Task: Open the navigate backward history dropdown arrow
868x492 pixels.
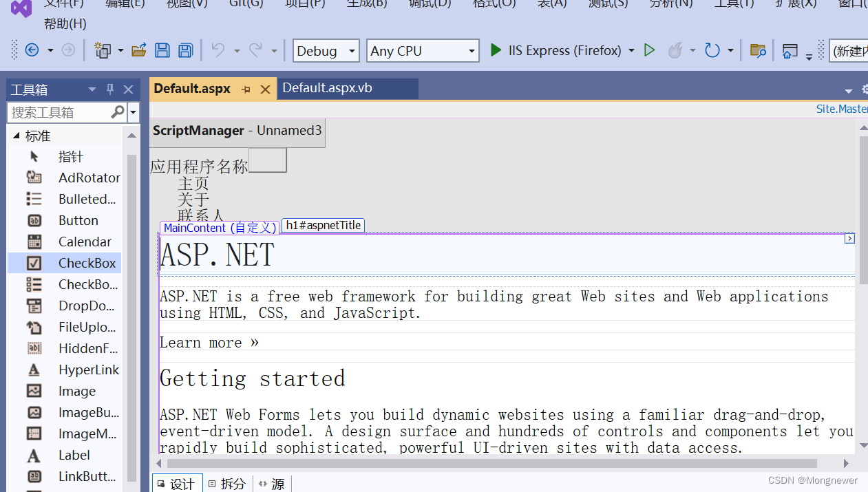Action: [50, 50]
